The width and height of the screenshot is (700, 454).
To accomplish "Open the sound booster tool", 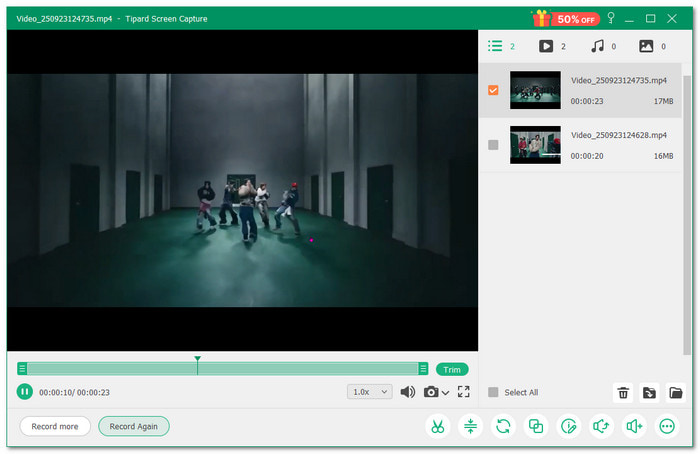I will coord(634,426).
